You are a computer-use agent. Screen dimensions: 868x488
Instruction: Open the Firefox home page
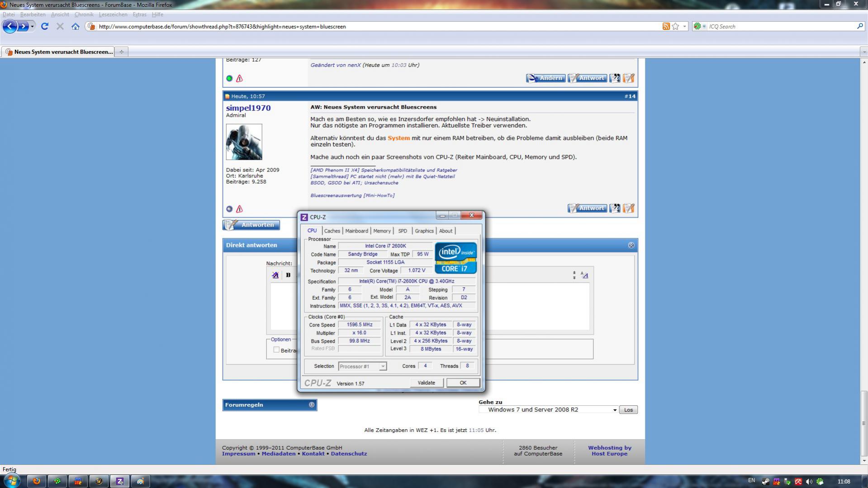[76, 26]
